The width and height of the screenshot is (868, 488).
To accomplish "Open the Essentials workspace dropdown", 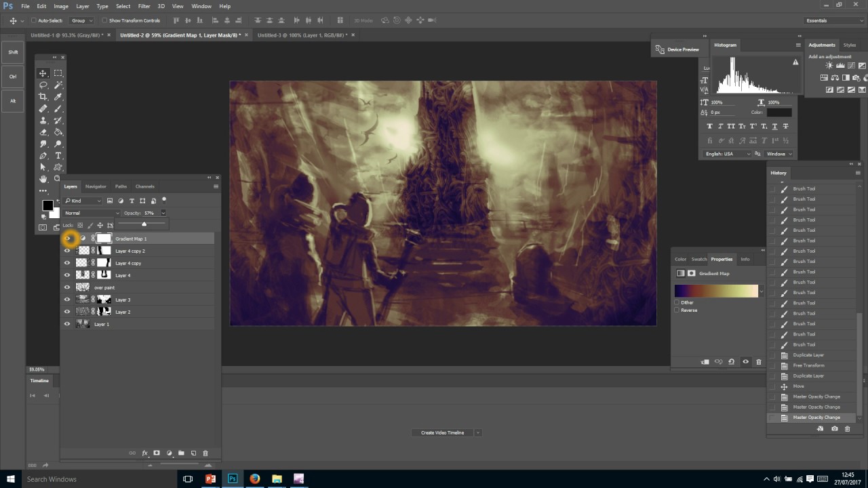I will point(834,20).
